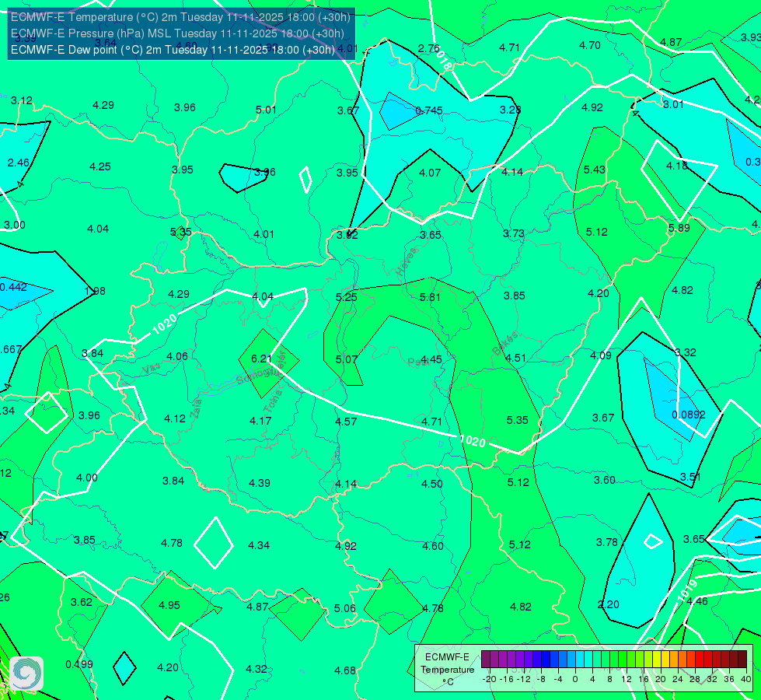The height and width of the screenshot is (700, 761).
Task: Click the grid value 5.01
Action: coord(266,110)
